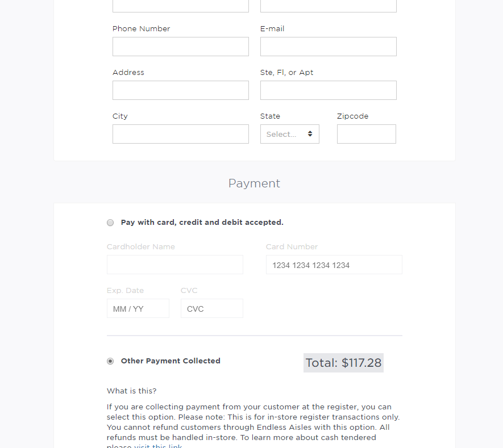The image size is (503, 448).
Task: Click the City input field
Action: pos(180,134)
